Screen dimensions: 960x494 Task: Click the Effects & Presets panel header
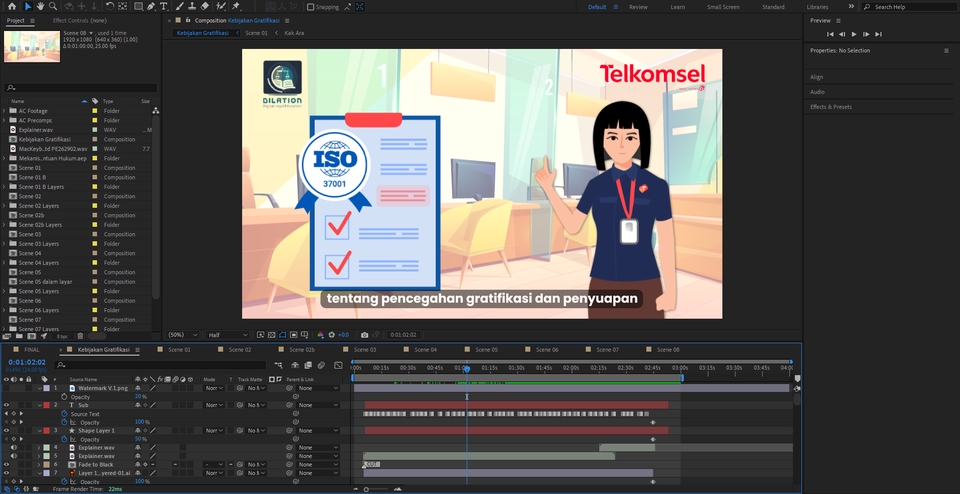click(x=831, y=106)
